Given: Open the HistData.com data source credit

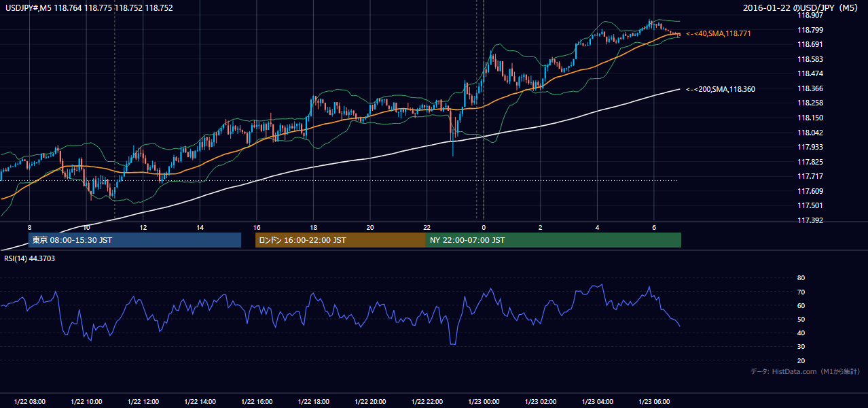Looking at the screenshot, I should tap(806, 371).
